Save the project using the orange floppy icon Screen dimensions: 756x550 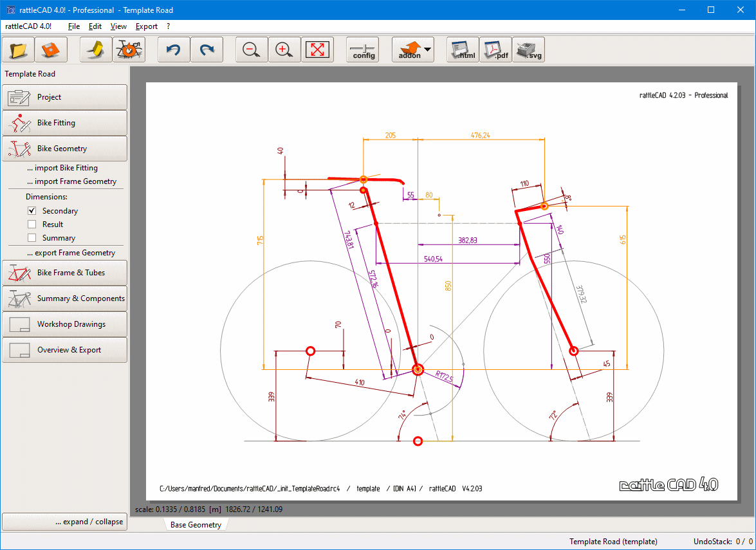click(51, 49)
